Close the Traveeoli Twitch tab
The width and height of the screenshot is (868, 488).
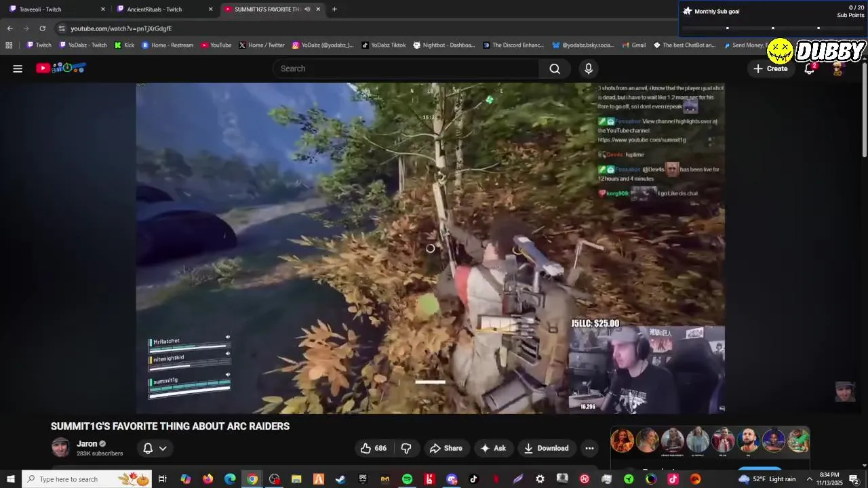pos(103,9)
